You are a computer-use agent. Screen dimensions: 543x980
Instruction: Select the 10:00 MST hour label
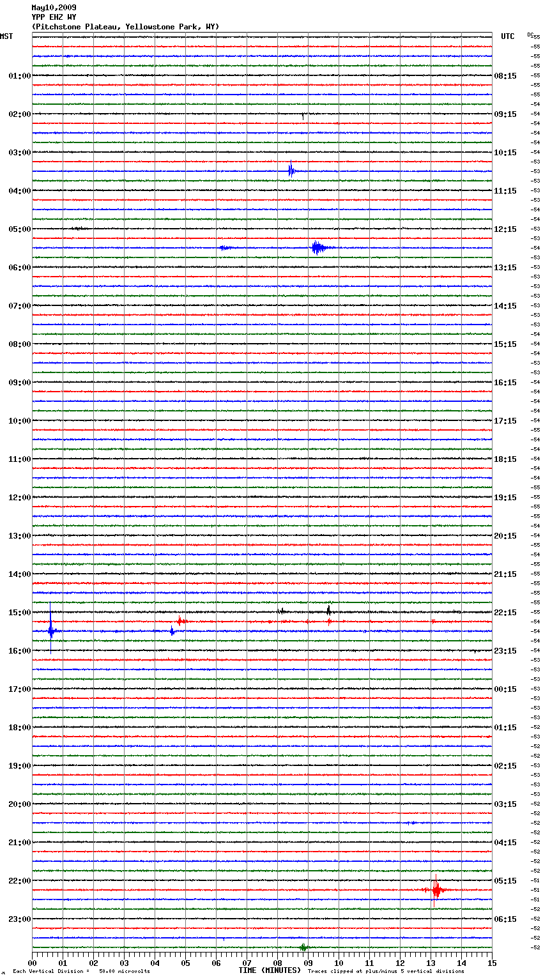click(x=19, y=421)
